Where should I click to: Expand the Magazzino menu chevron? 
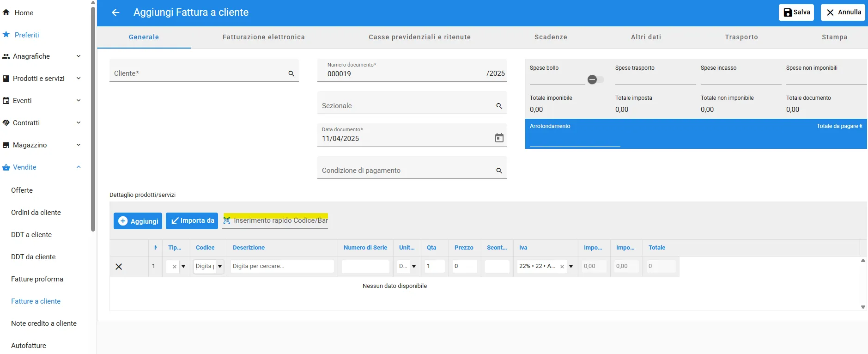79,145
